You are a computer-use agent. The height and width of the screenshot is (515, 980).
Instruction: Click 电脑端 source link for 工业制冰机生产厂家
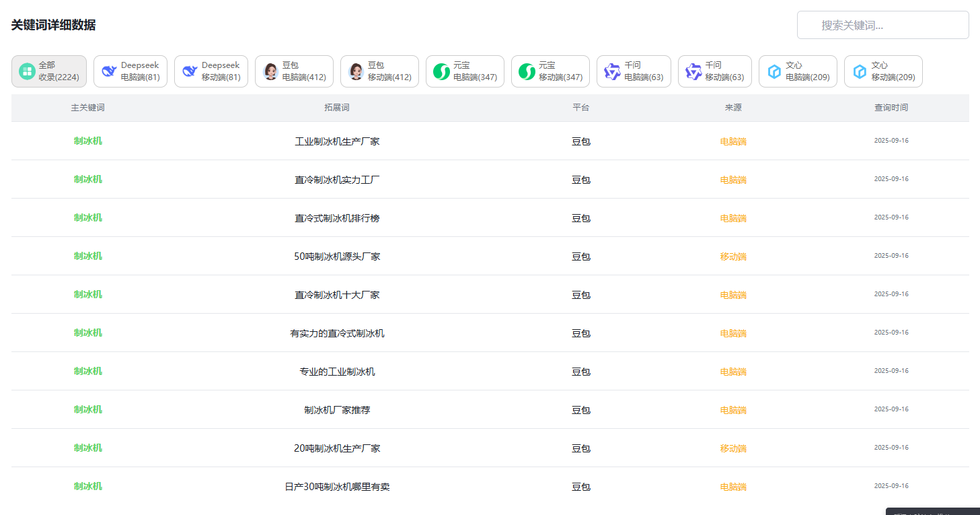point(733,141)
